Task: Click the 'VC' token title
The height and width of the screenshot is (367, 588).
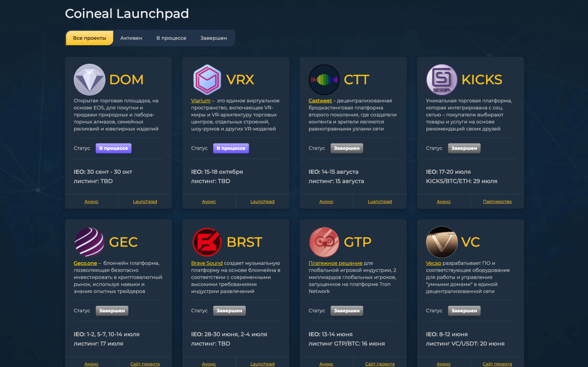Action: [x=470, y=242]
